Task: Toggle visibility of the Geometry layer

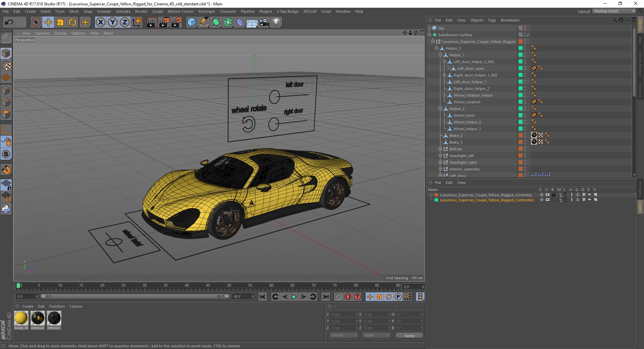Action: 547,195
